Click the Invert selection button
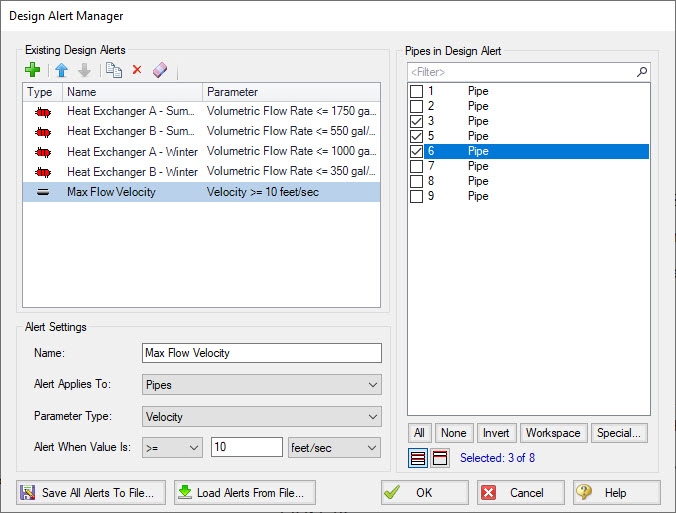Viewport: 676px width, 513px height. point(496,433)
